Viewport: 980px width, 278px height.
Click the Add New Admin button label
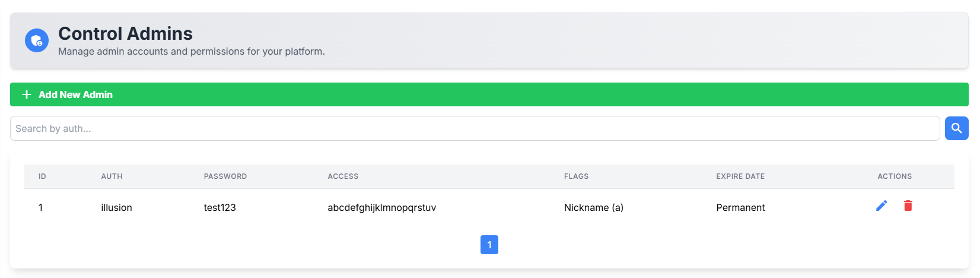75,94
